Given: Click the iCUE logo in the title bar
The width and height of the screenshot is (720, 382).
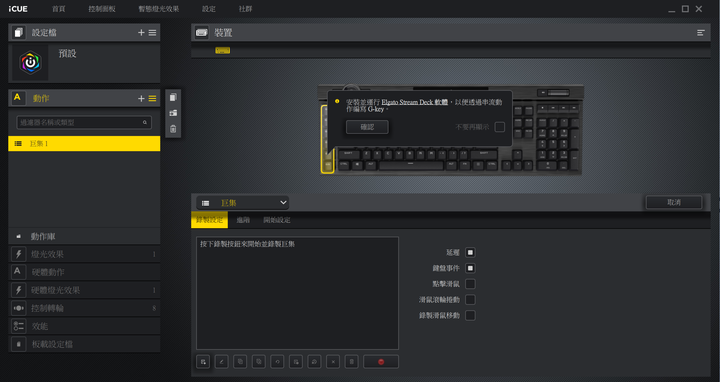Looking at the screenshot, I should (18, 9).
